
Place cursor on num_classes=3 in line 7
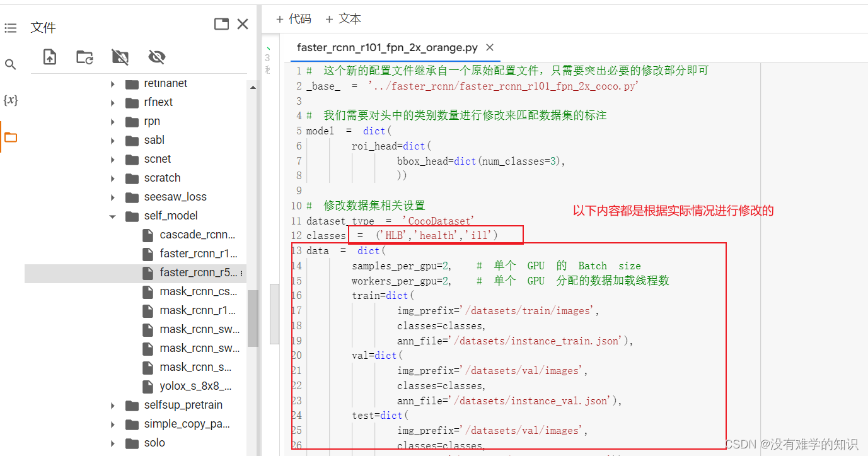click(x=519, y=161)
